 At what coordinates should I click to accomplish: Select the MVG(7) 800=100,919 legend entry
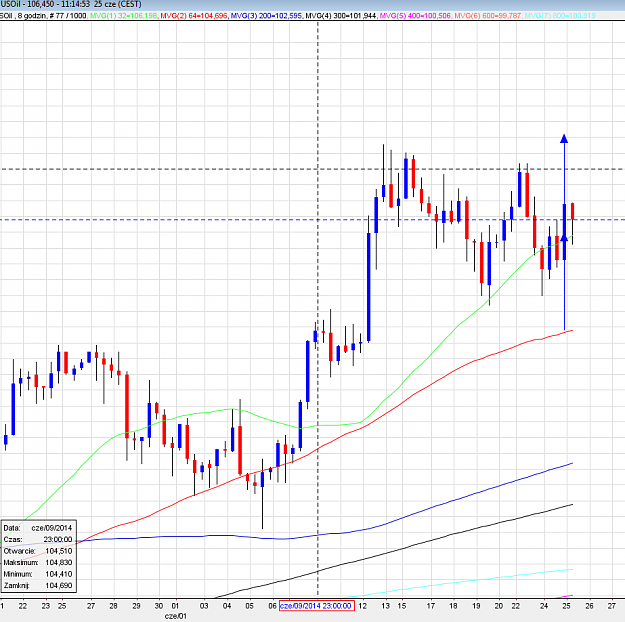tap(560, 16)
